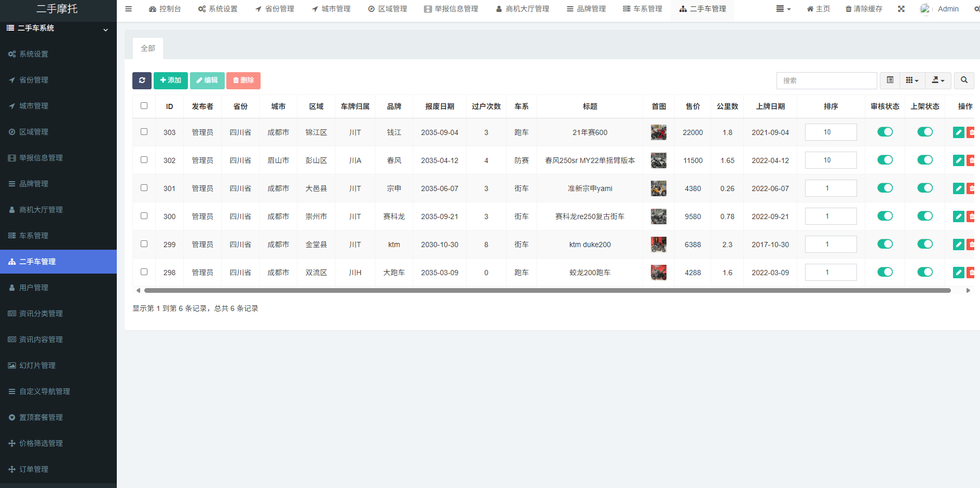Click the refresh icon above the table
The width and height of the screenshot is (980, 488).
(x=142, y=80)
